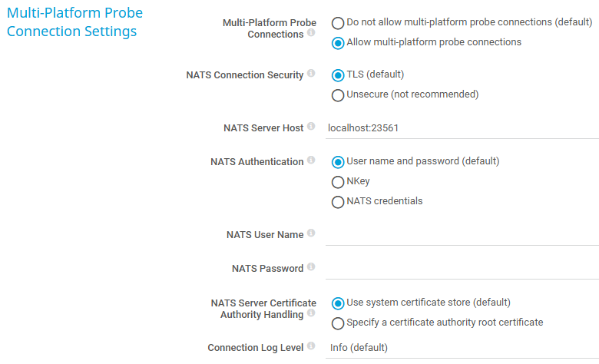Click info icon next to NATS User Name
599x364 pixels.
pos(311,233)
